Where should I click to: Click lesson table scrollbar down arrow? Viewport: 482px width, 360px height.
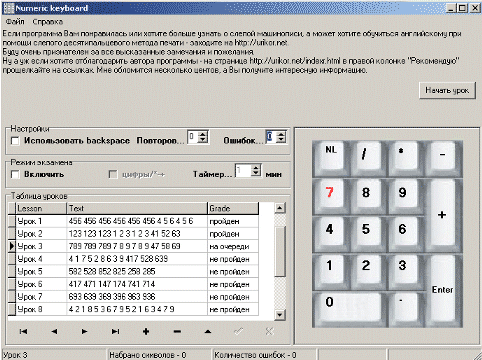click(x=280, y=315)
